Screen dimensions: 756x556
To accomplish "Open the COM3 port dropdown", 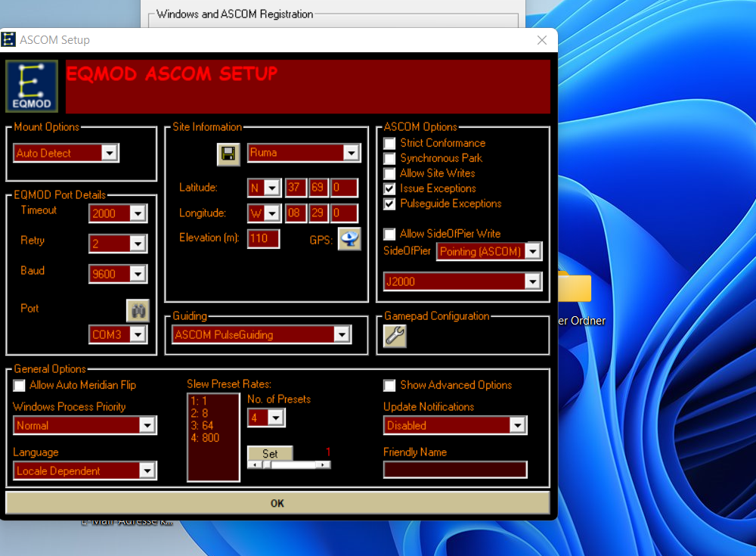I will click(138, 334).
